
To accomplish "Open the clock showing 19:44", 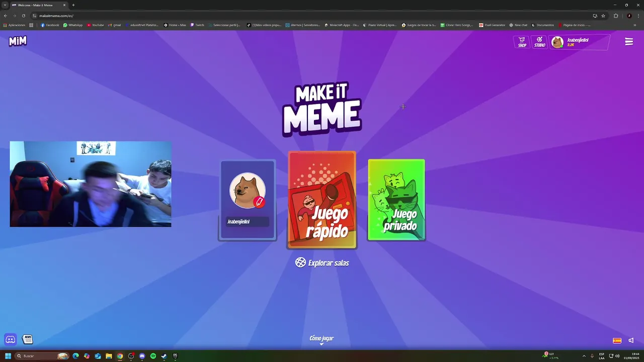I will point(631,356).
